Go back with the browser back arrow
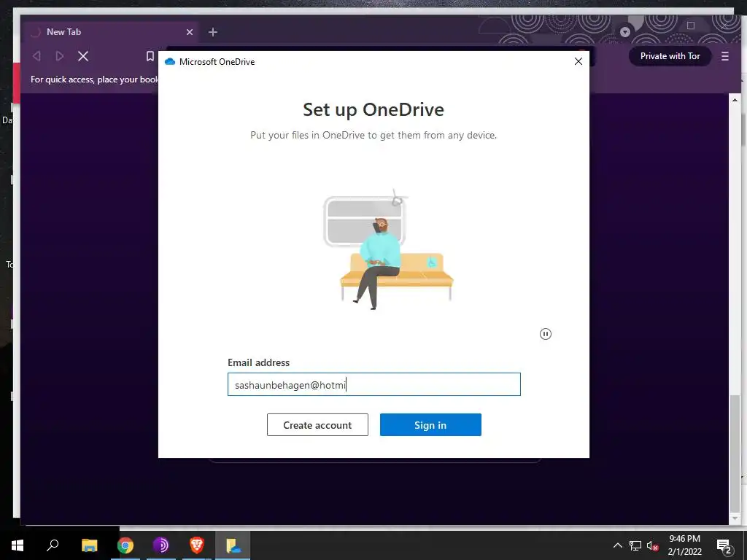The height and width of the screenshot is (560, 747). (x=36, y=56)
